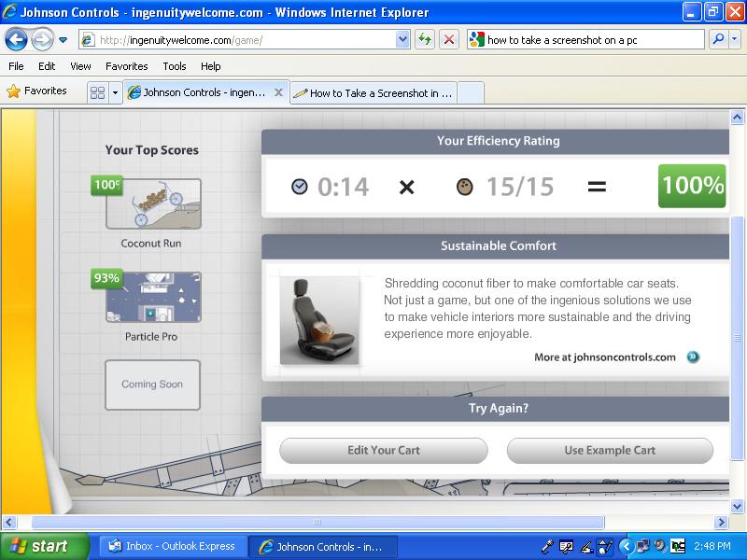Click the microphone tray icon
This screenshot has height=560, width=747.
click(x=547, y=546)
